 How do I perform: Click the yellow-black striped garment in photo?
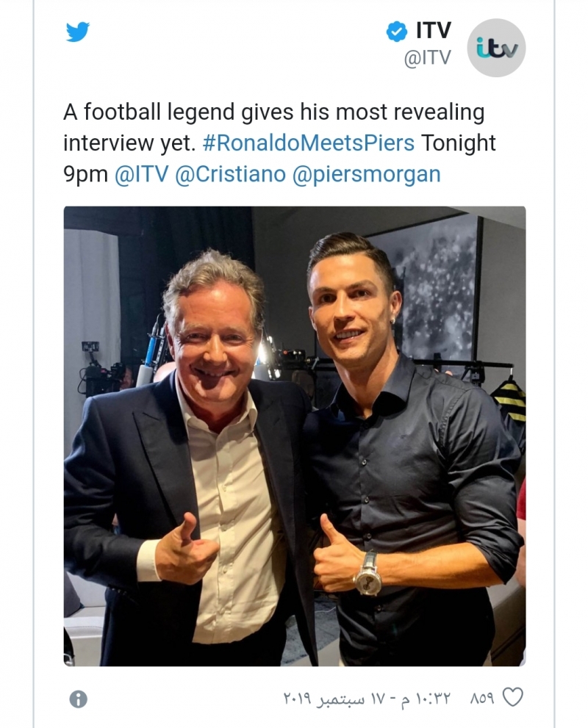pos(510,400)
